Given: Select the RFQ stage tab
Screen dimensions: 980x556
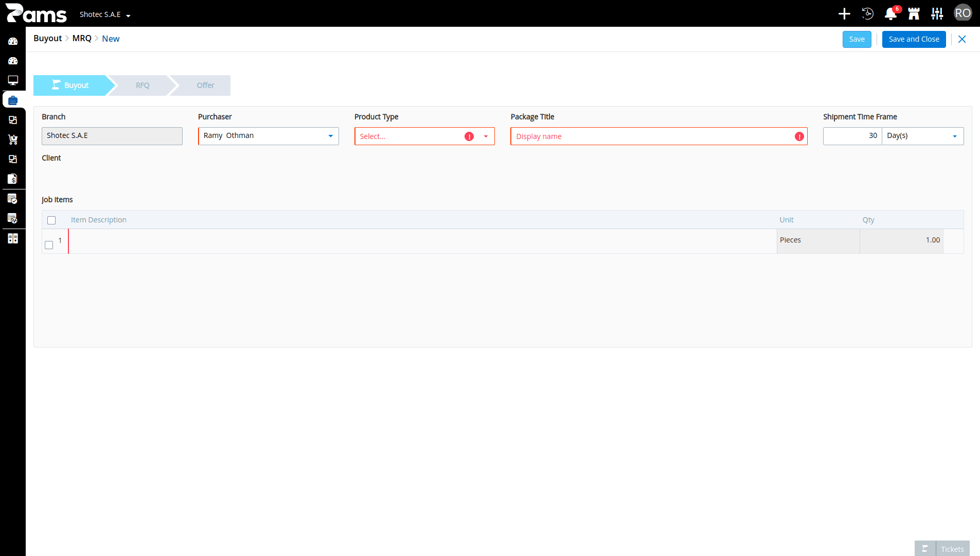Looking at the screenshot, I should point(142,85).
